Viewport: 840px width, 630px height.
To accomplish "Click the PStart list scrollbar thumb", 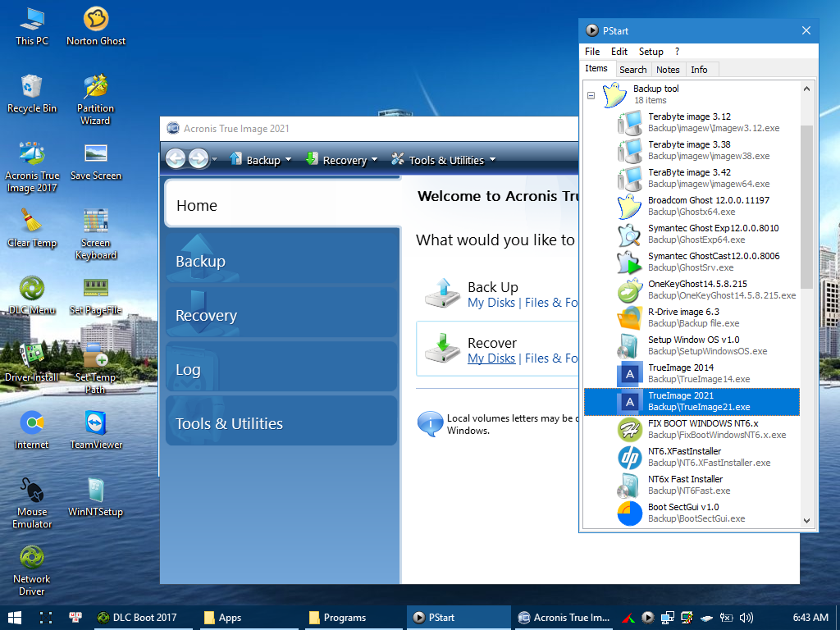I will pos(806,207).
